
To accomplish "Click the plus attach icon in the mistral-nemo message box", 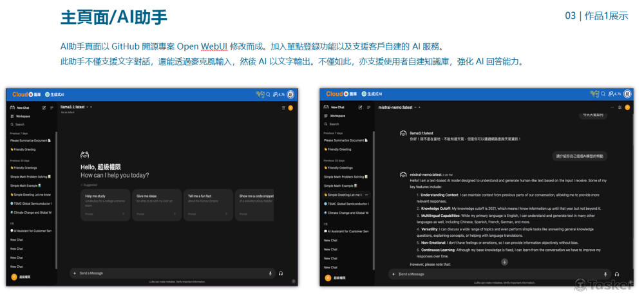I will point(393,274).
